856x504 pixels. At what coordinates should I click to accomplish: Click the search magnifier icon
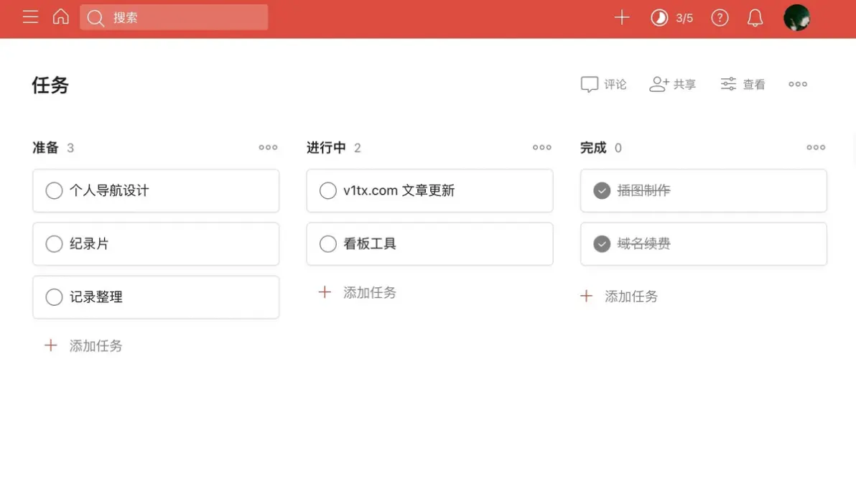point(96,18)
